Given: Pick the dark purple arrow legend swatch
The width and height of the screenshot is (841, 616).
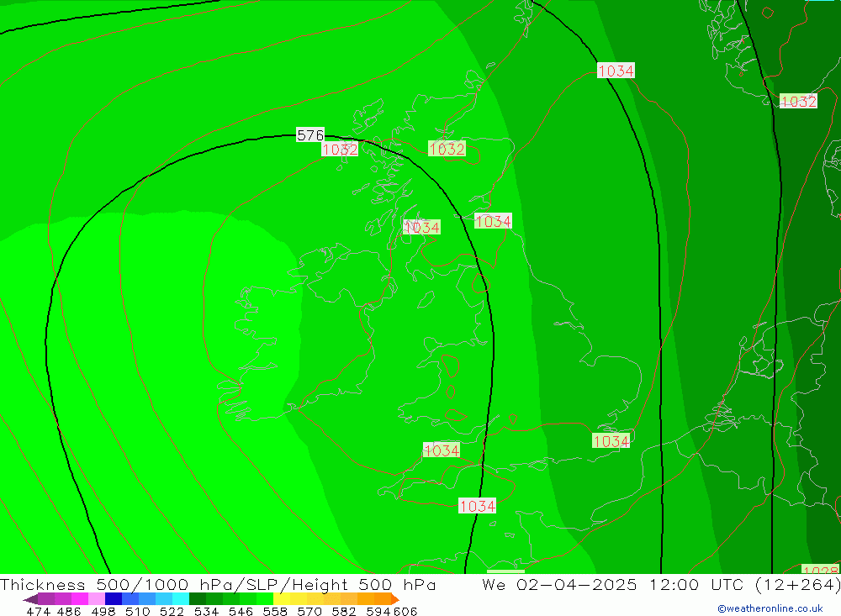Looking at the screenshot, I should 30,599.
